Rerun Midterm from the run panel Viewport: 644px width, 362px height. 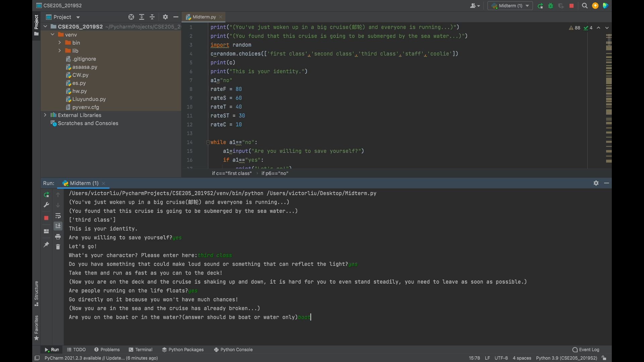(x=46, y=194)
